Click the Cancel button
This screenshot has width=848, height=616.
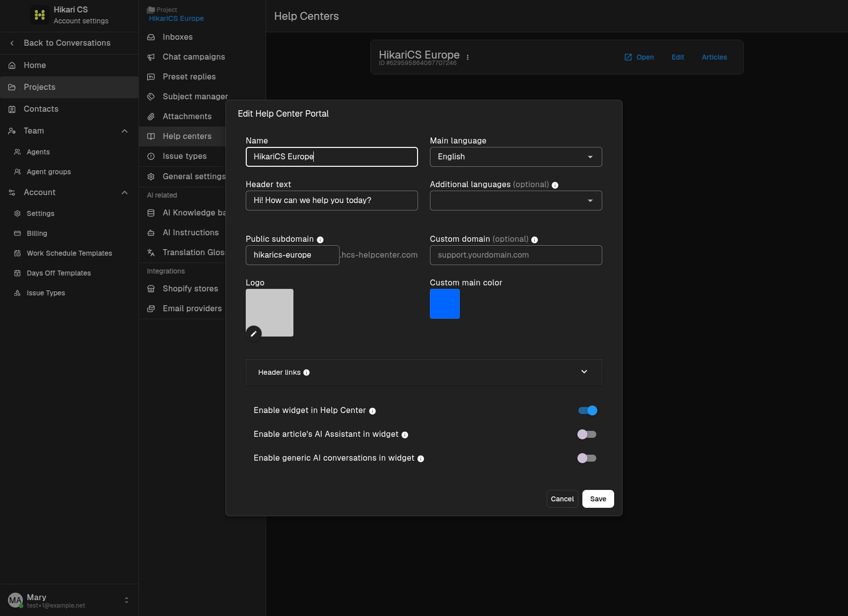point(563,499)
